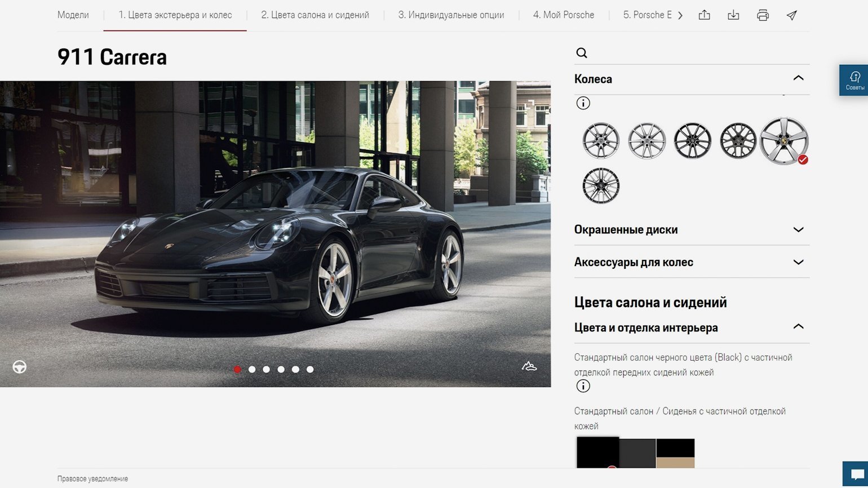Open the Правовое уведомление link
This screenshot has width=868, height=488.
coord(92,479)
